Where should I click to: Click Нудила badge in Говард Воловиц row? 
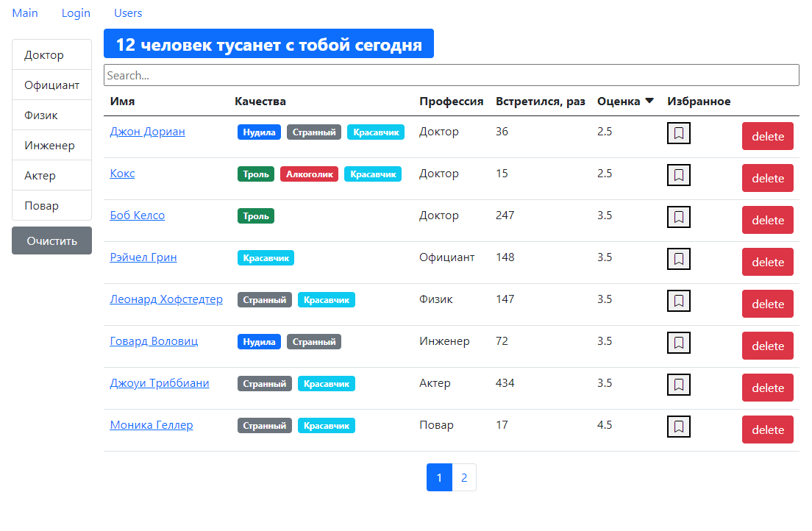(259, 342)
